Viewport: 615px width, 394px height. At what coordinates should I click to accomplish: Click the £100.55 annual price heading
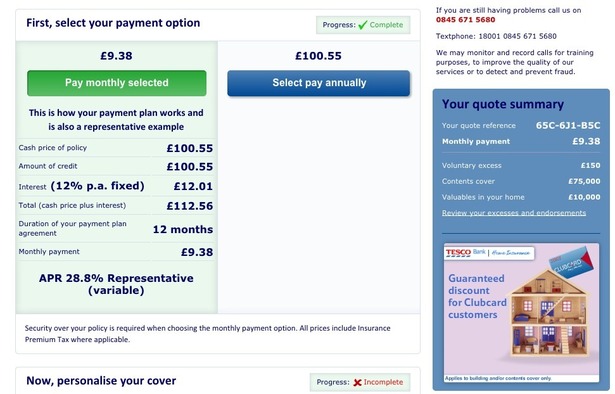click(x=318, y=56)
